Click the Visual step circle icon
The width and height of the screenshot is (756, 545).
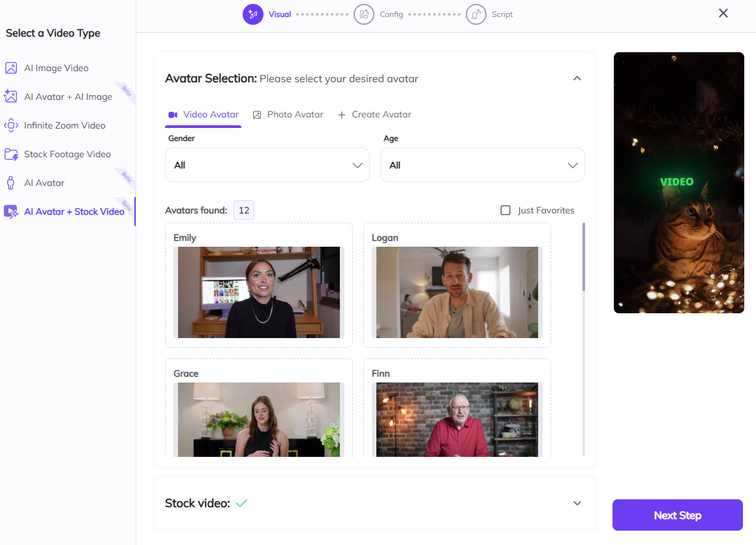tap(253, 14)
